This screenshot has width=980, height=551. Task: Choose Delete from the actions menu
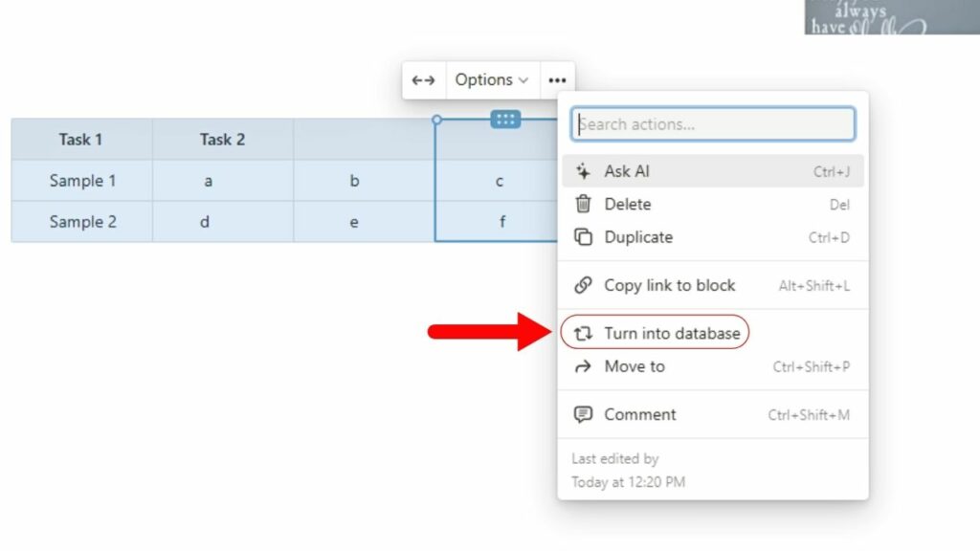point(629,204)
